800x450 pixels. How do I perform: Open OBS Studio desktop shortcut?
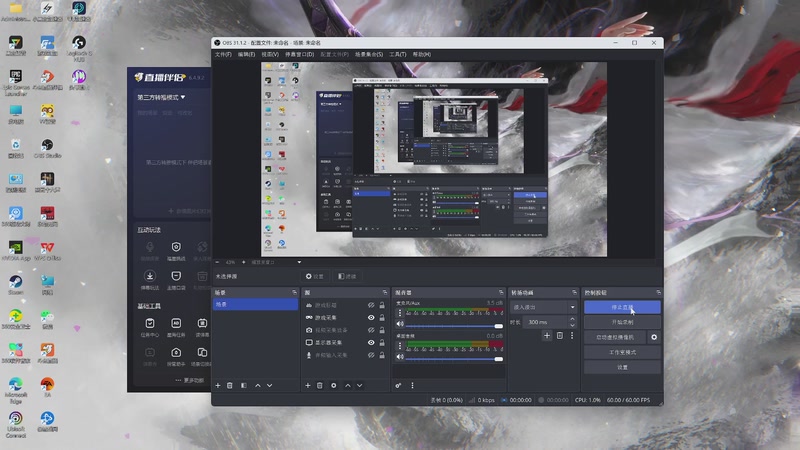coord(47,148)
